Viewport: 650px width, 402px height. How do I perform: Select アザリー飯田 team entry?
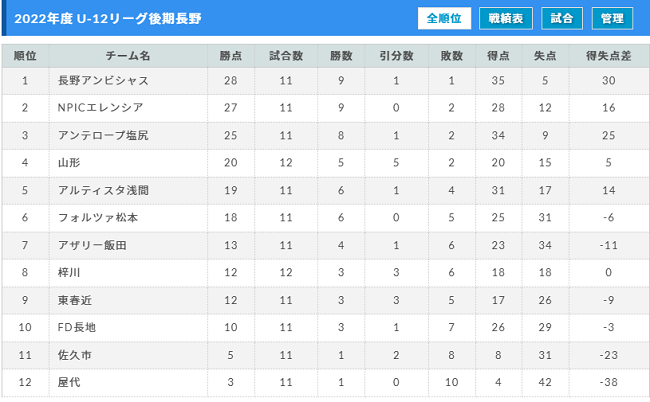[92, 245]
